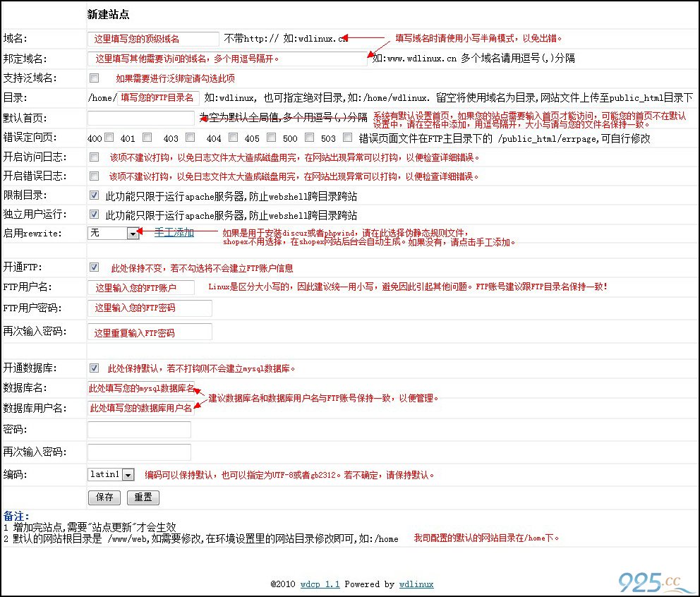
Task: Tick the 400 error redirect checkbox
Action: pyautogui.click(x=109, y=138)
